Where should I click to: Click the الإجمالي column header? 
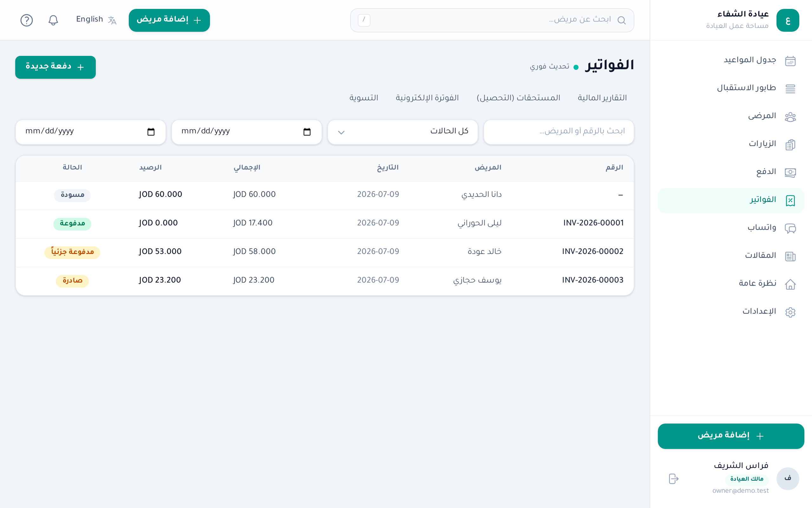(247, 168)
